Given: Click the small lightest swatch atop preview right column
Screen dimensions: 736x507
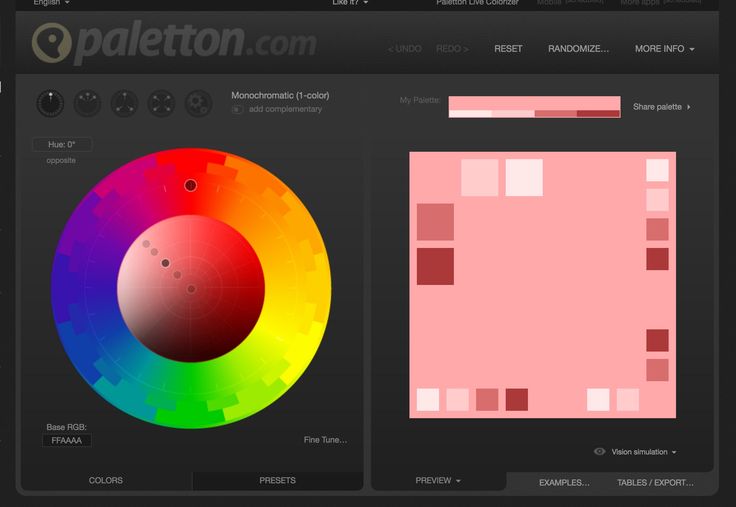Looking at the screenshot, I should pos(658,170).
